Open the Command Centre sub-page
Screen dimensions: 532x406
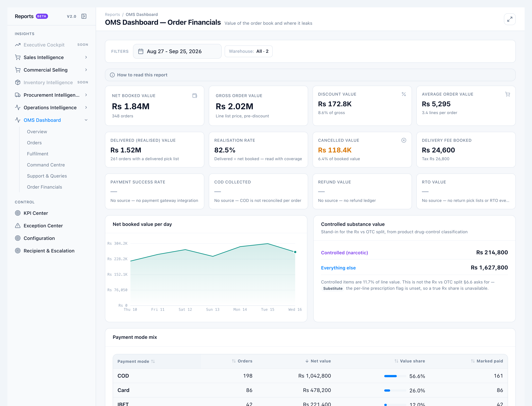(46, 165)
